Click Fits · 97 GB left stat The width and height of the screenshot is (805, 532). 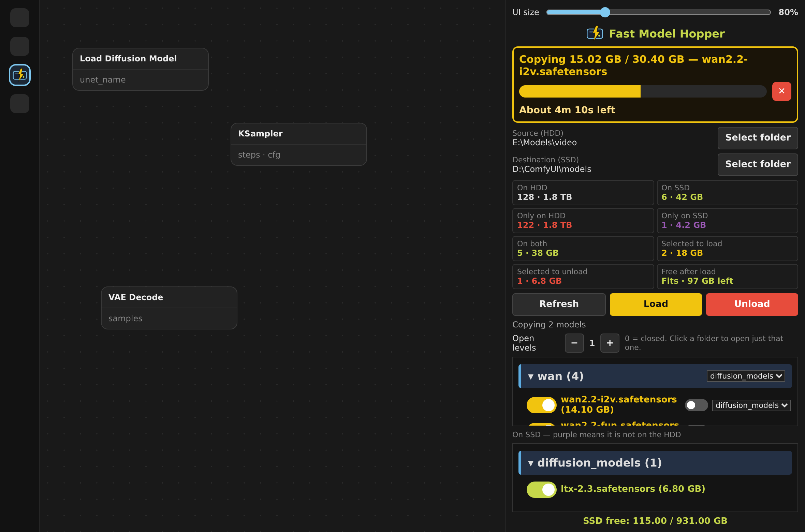pos(727,277)
